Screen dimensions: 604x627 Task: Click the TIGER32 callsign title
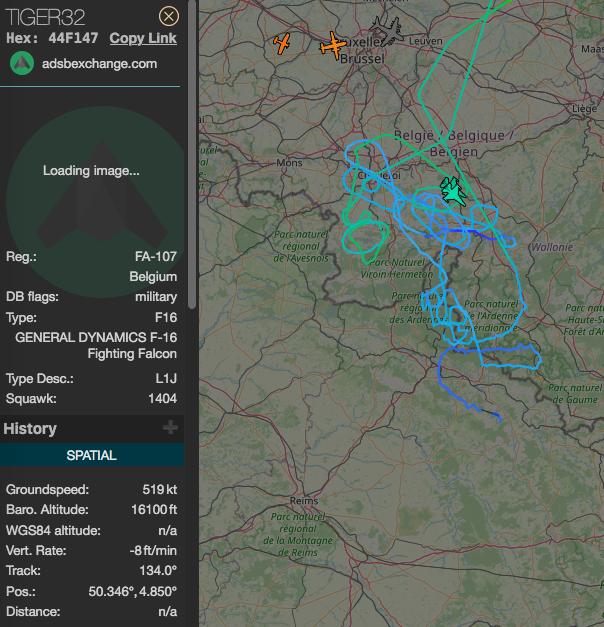pos(45,17)
